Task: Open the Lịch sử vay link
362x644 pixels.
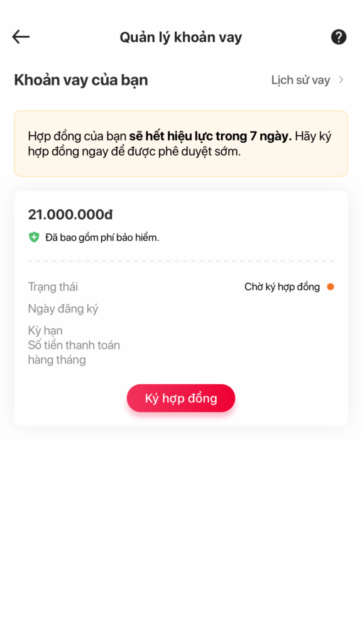Action: coord(300,80)
